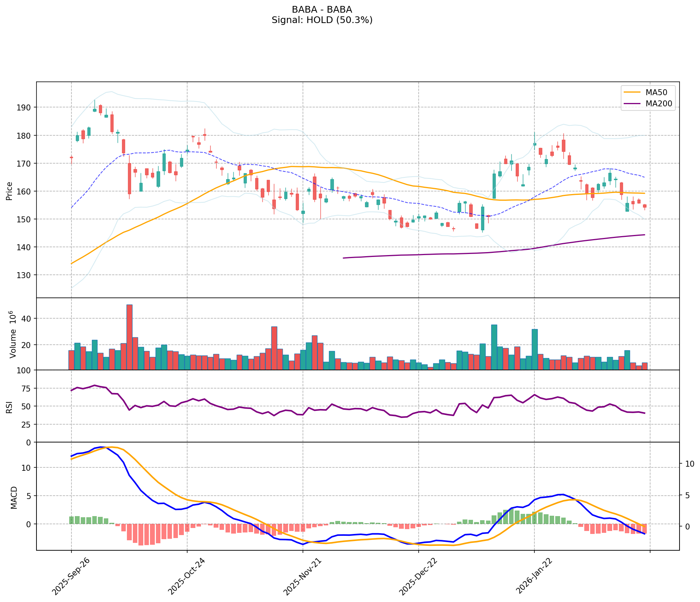
Task: Click the 40 tick on the Volume axis
Action: [28, 319]
